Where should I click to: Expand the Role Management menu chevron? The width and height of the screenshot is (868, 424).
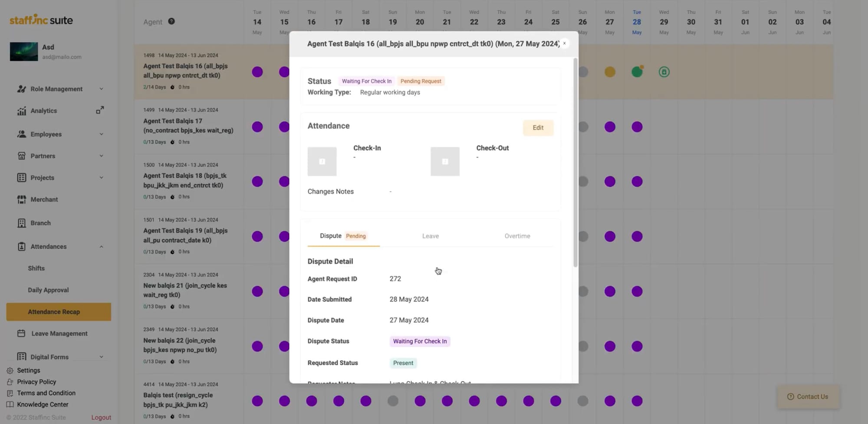pyautogui.click(x=101, y=89)
